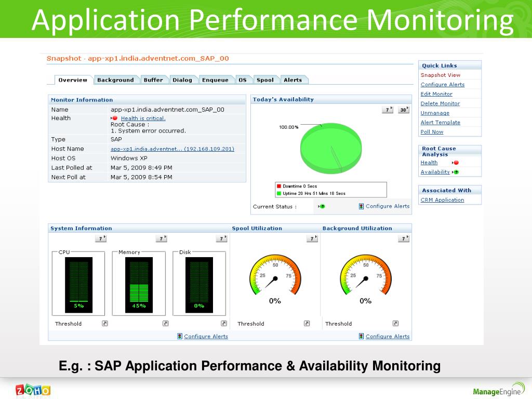The image size is (532, 399).
Task: Click the Spool Utilization threshold icon
Action: 307,323
